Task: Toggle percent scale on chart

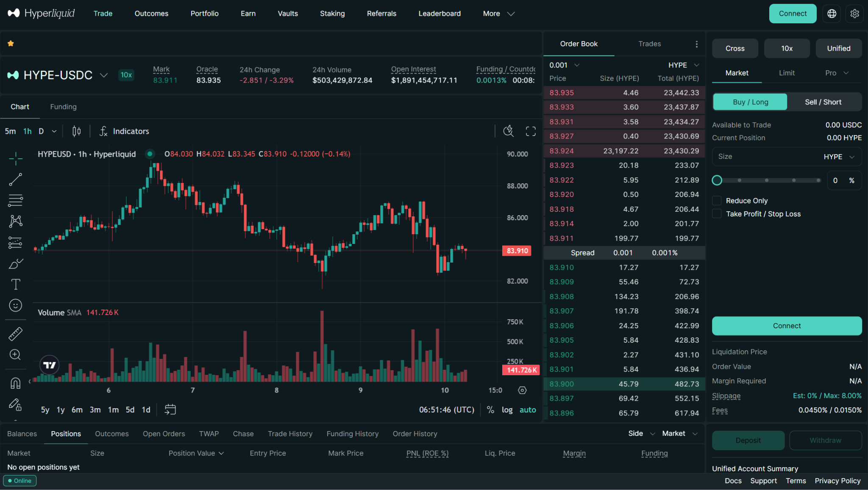Action: [490, 410]
